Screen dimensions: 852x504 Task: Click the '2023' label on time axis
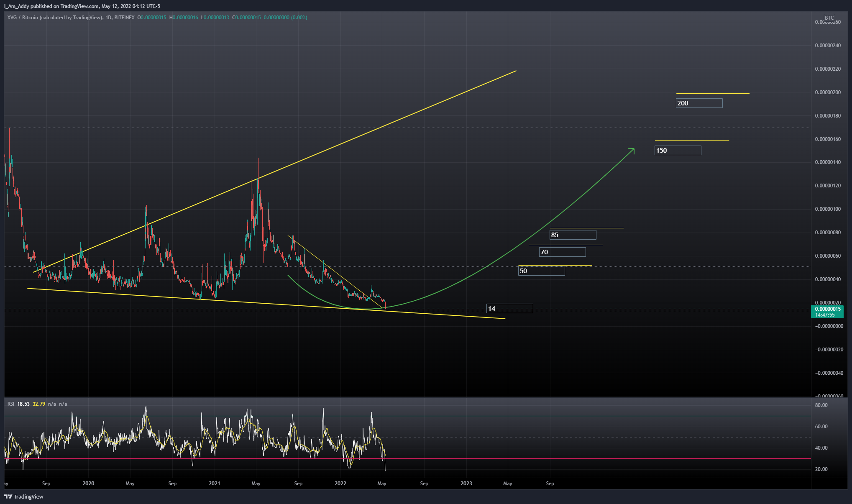[466, 484]
